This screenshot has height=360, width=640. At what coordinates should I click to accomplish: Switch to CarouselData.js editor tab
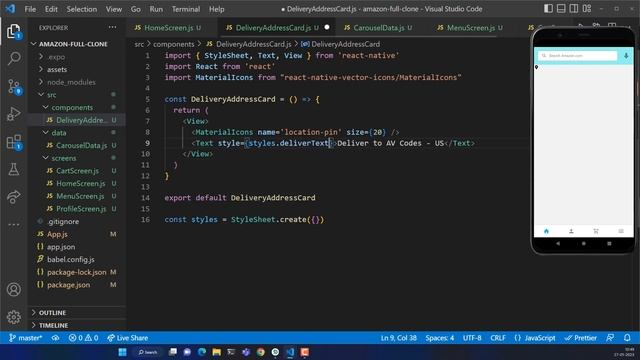coord(378,28)
